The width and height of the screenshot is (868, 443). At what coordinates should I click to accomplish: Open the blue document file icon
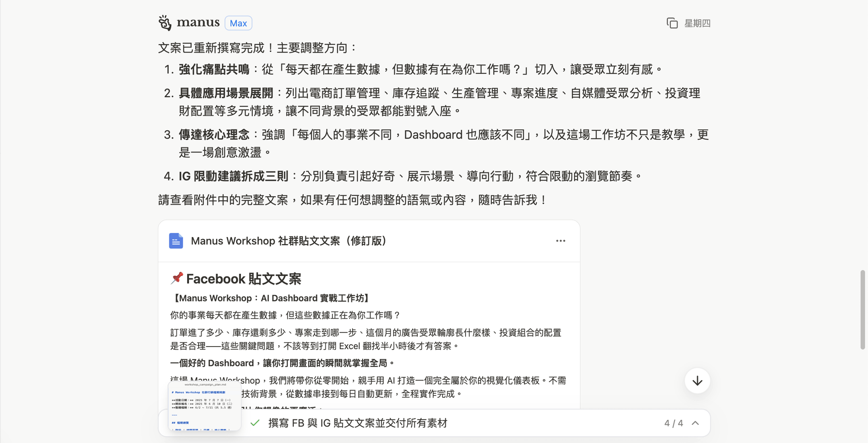[176, 241]
